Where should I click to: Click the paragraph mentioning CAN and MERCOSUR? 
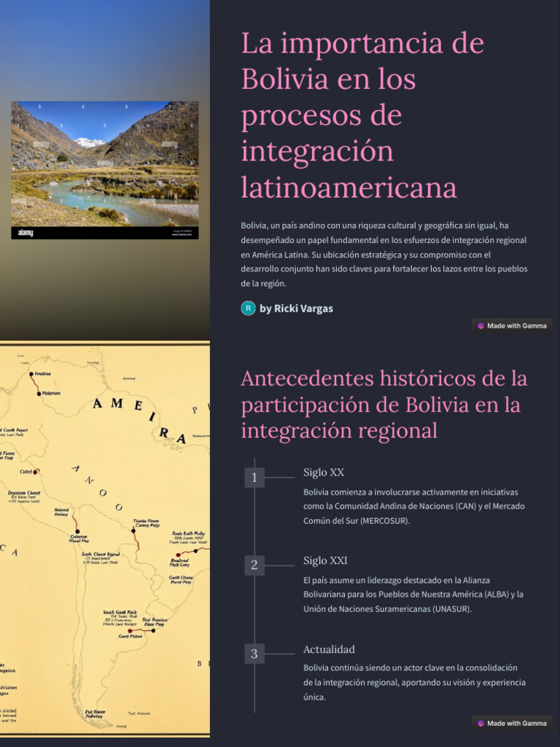tap(414, 506)
